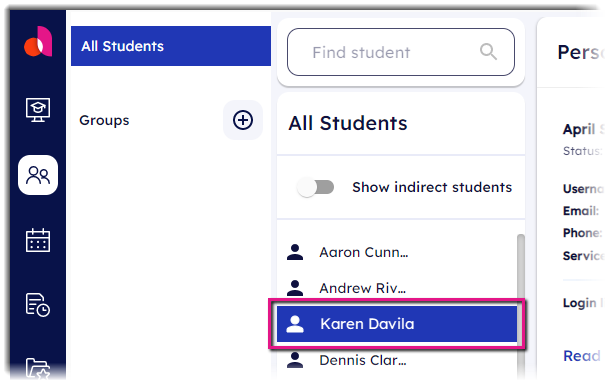Open the Read link on the right

pyautogui.click(x=582, y=356)
